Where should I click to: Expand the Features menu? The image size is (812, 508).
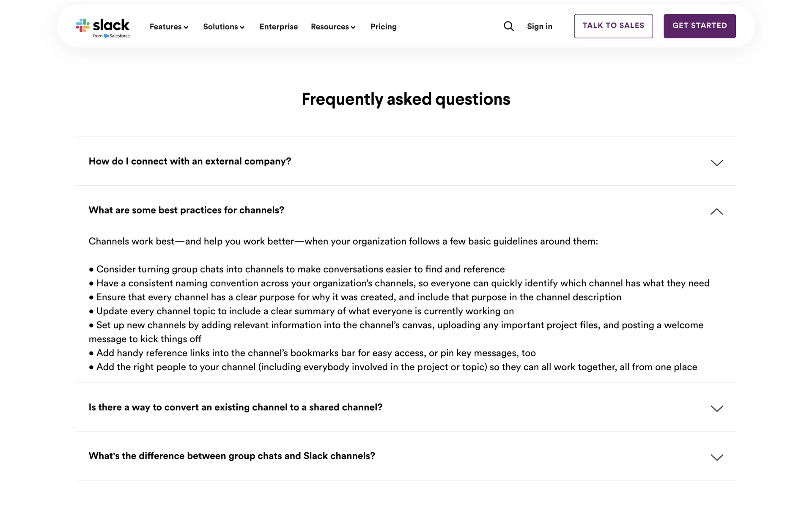(169, 27)
